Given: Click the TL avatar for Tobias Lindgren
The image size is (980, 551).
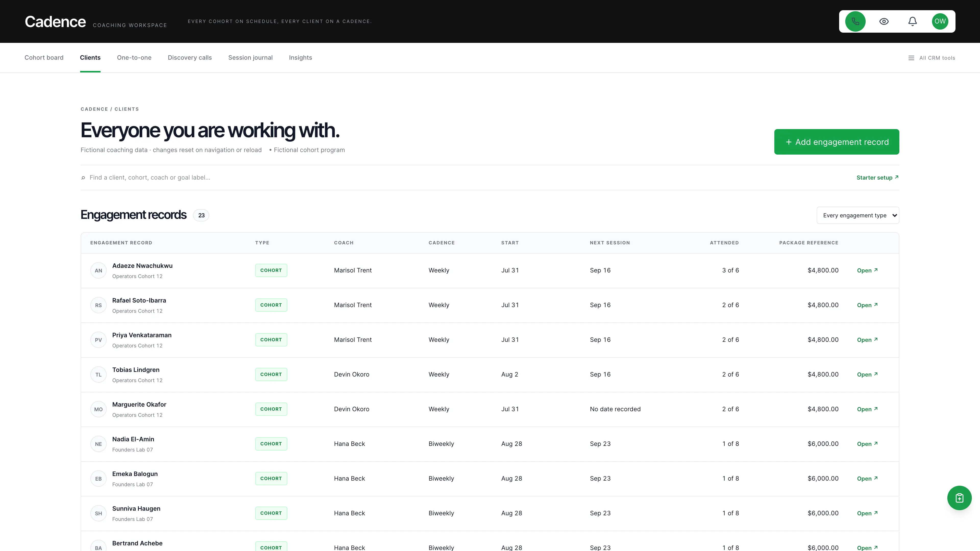Looking at the screenshot, I should pos(98,374).
